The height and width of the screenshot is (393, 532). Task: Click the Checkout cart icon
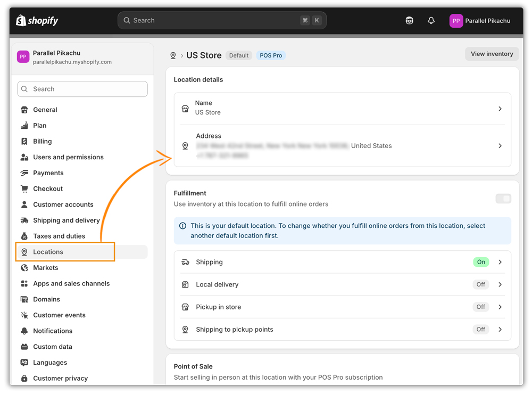pyautogui.click(x=24, y=189)
